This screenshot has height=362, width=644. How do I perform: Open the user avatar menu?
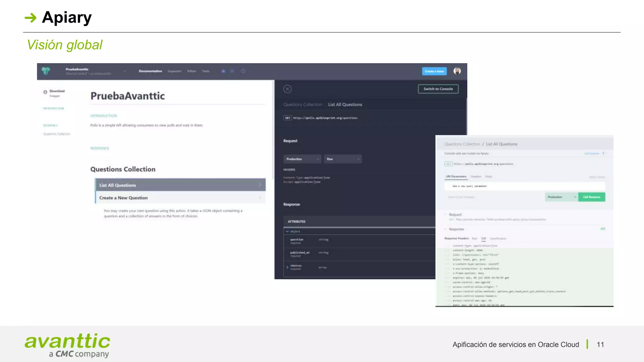coord(457,71)
